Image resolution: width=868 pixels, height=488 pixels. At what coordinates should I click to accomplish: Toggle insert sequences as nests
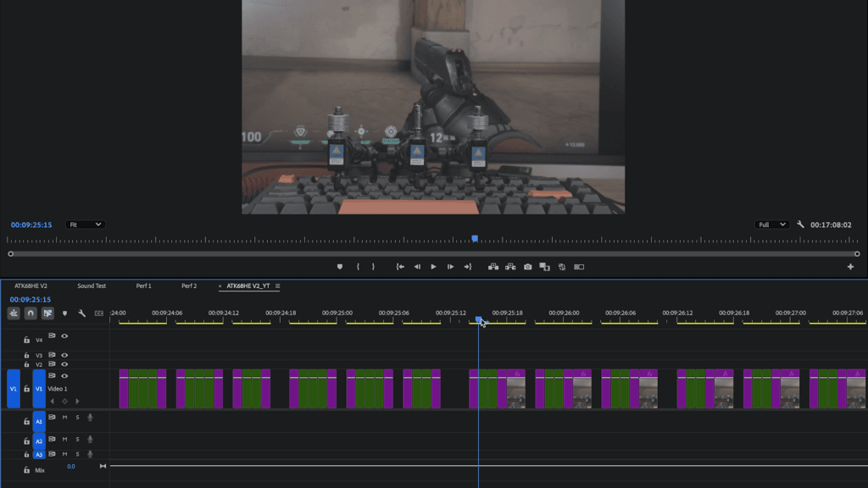[14, 313]
